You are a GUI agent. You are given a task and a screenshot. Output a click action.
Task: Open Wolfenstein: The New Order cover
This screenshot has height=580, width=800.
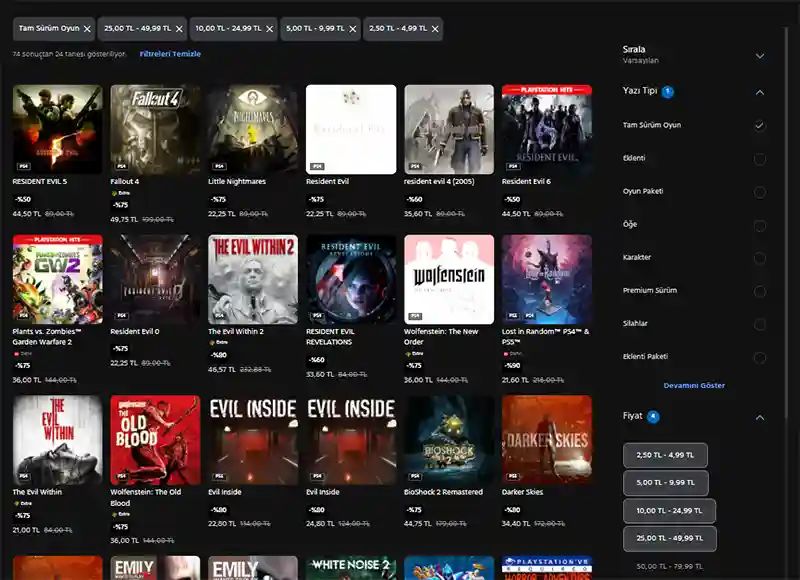[449, 280]
